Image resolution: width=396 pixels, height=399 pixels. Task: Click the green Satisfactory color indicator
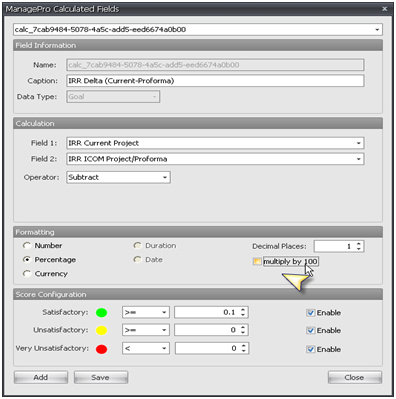click(101, 313)
